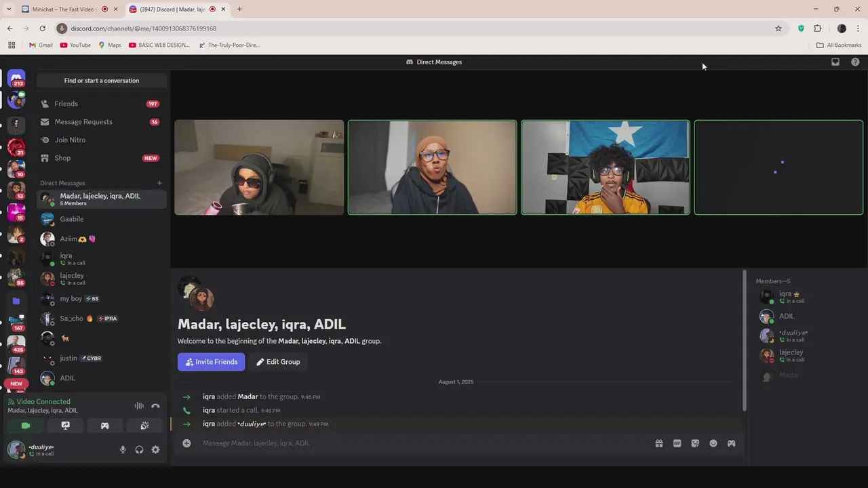Screen dimensions: 868x488
Task: Turn off camera in call panel
Action: 26,426
